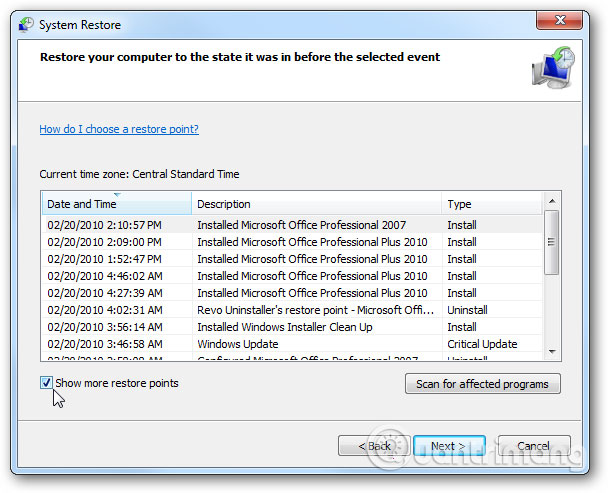The width and height of the screenshot is (608, 493).
Task: Click the restore list scrollbar thumb
Action: (551, 241)
